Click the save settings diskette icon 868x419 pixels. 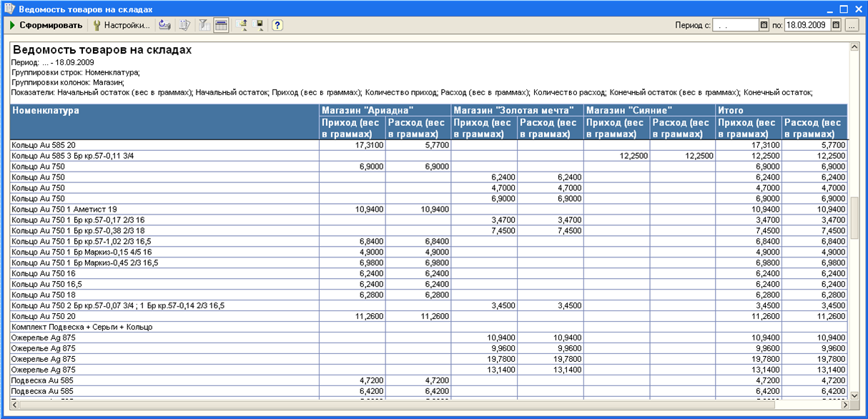(259, 25)
